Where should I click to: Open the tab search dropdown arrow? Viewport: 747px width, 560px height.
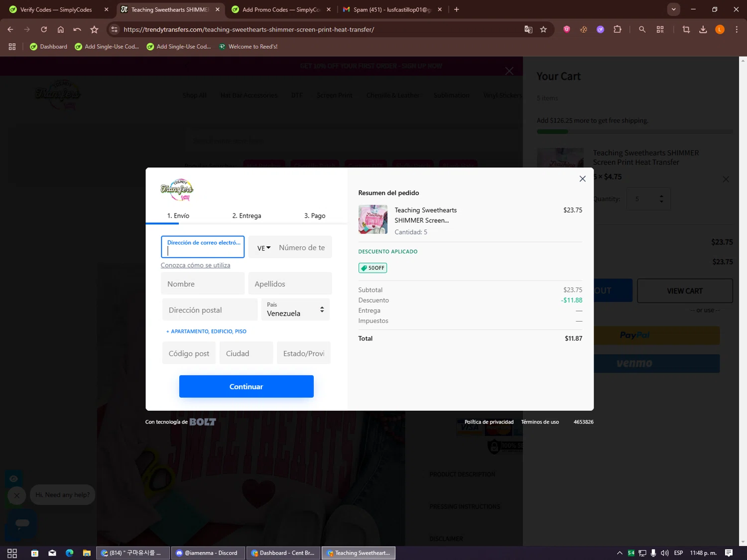point(673,9)
